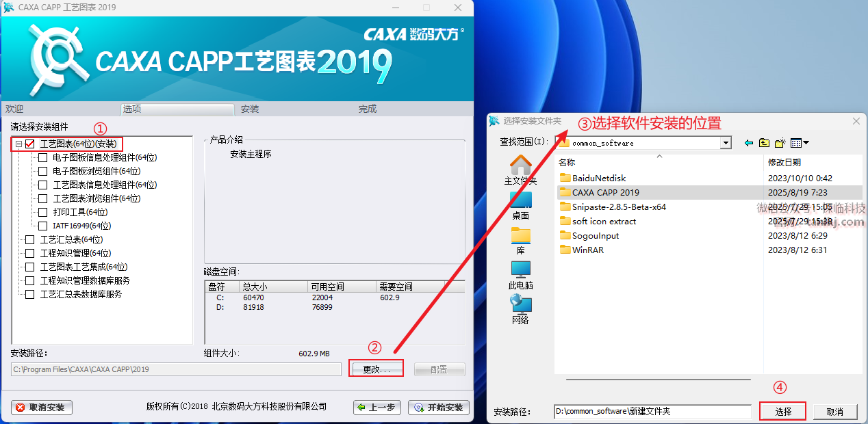Check 工艺图表工艺集成(64位) component

[x=29, y=267]
